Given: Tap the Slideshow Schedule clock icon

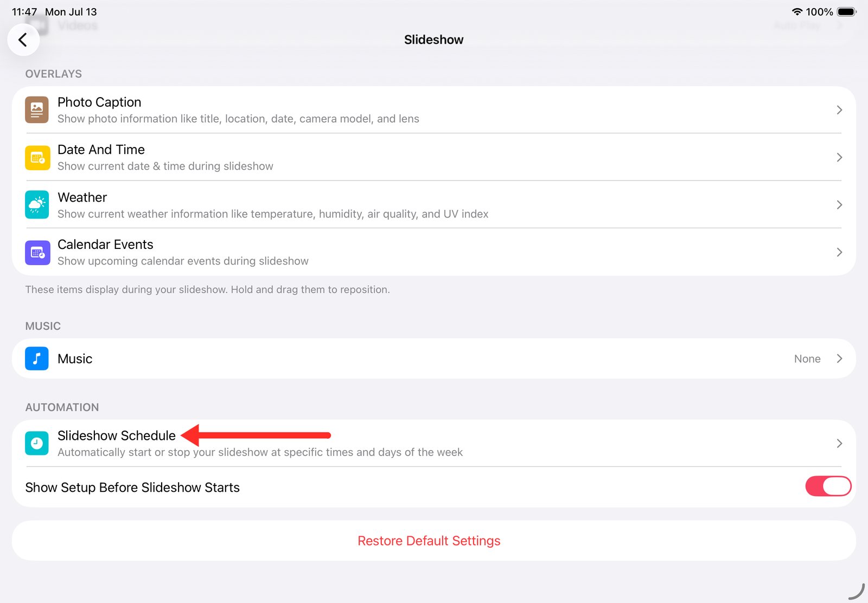Looking at the screenshot, I should 37,444.
